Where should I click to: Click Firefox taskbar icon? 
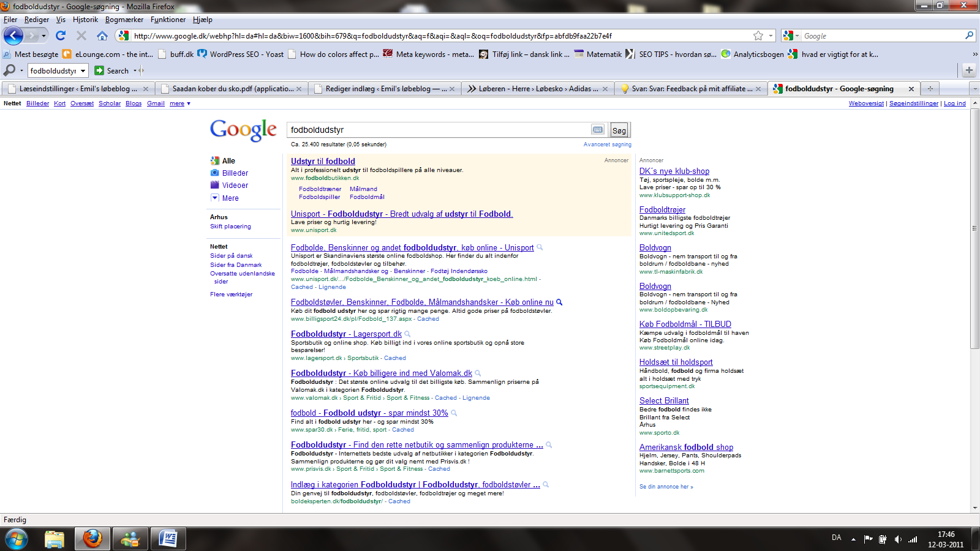click(x=92, y=539)
